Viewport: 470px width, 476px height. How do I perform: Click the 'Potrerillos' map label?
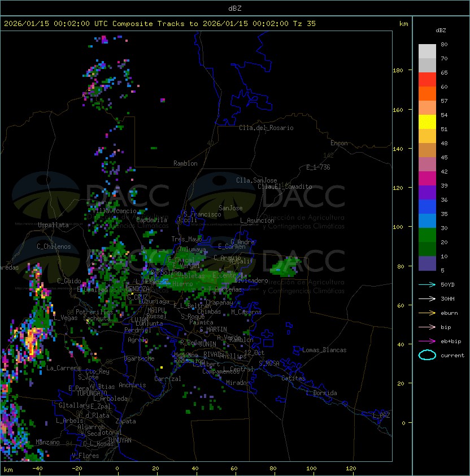tap(94, 312)
